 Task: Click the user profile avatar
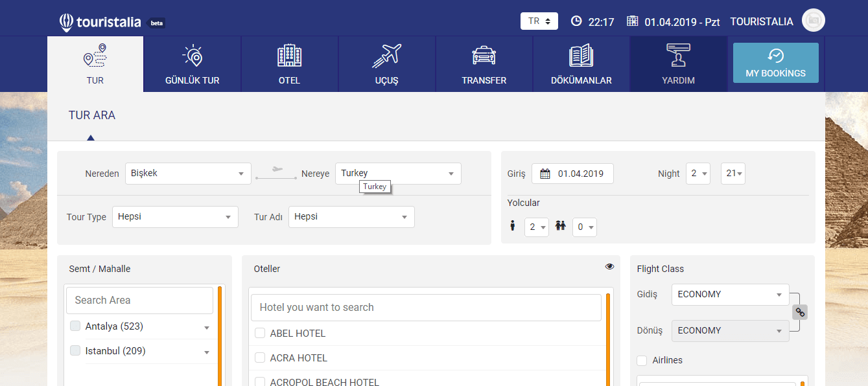coord(813,21)
